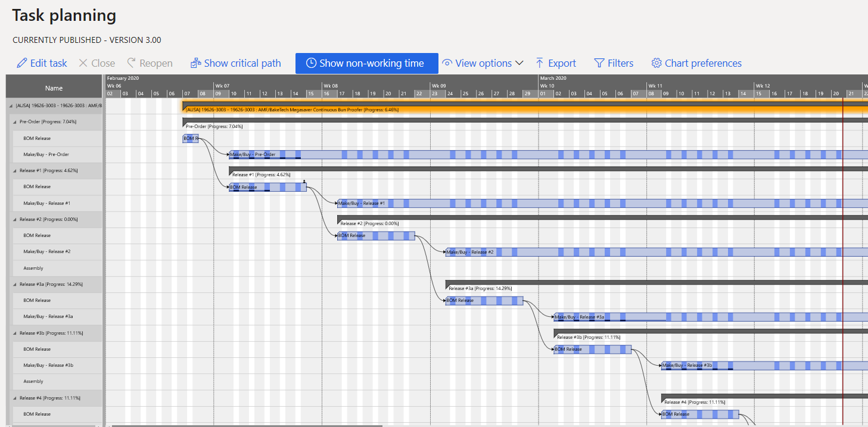The width and height of the screenshot is (868, 427).
Task: Click the Export upload arrow icon
Action: [x=540, y=63]
